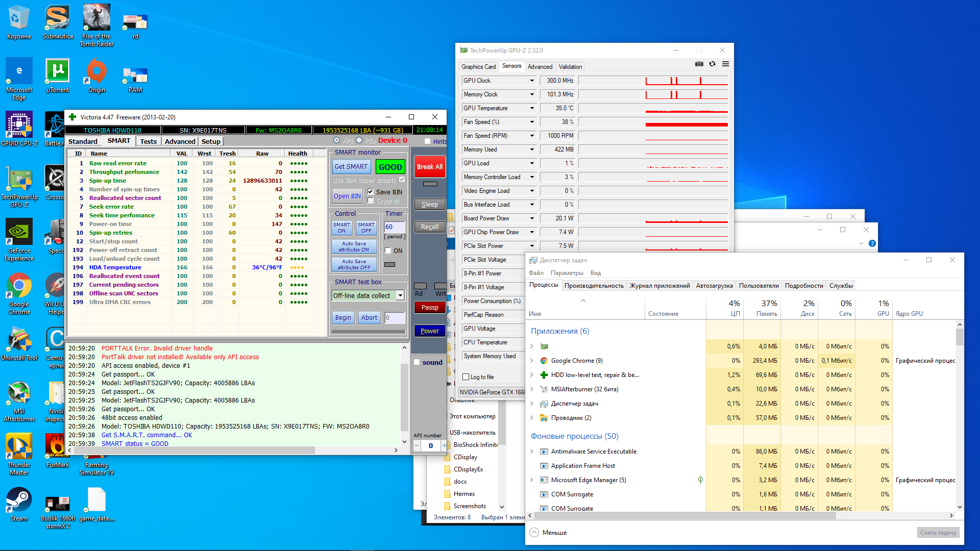This screenshot has width=980, height=551.
Task: Switch to the Tests tab in Victoria
Action: pos(148,141)
